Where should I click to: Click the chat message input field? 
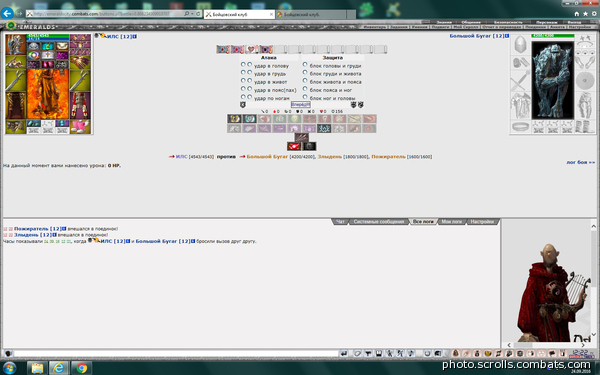(x=176, y=354)
